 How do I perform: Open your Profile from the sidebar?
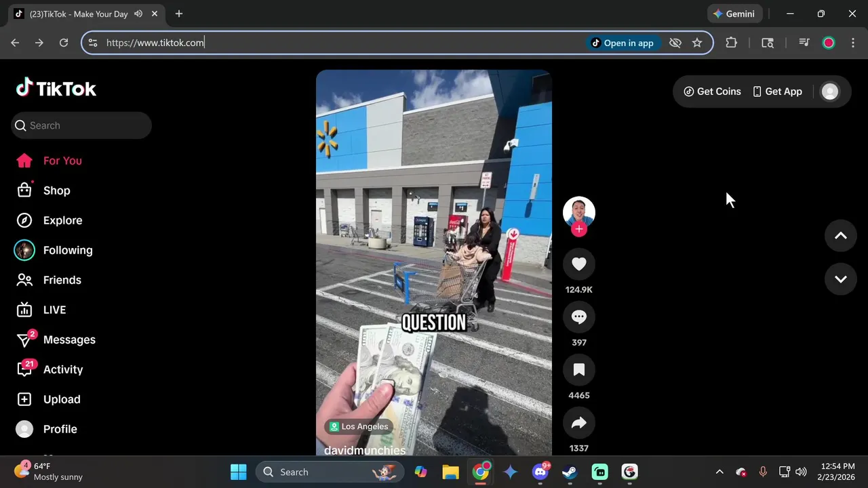(46, 429)
